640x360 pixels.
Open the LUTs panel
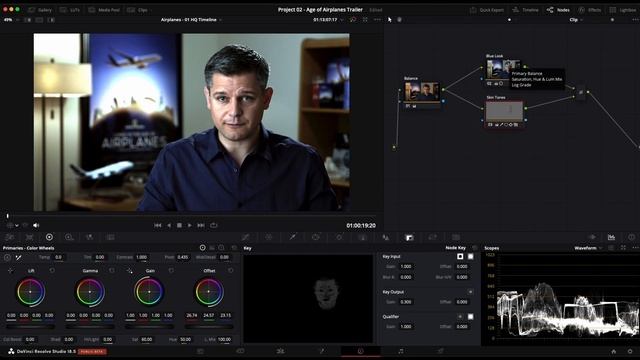(70, 10)
